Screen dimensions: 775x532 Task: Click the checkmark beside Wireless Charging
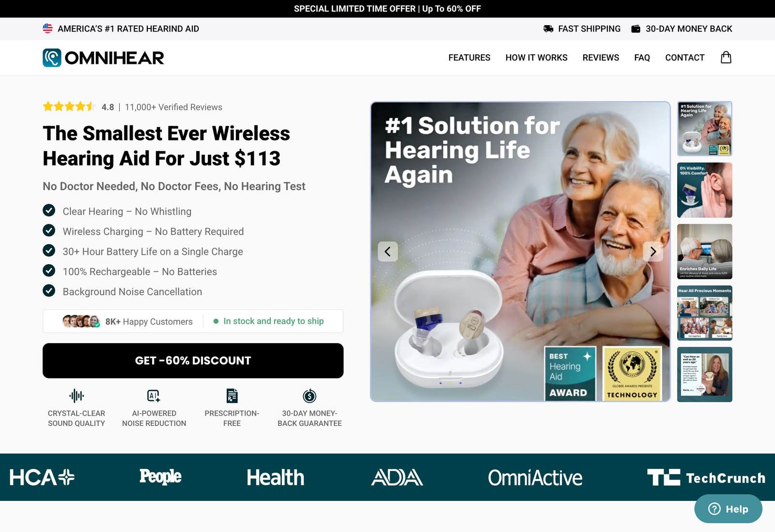point(49,230)
